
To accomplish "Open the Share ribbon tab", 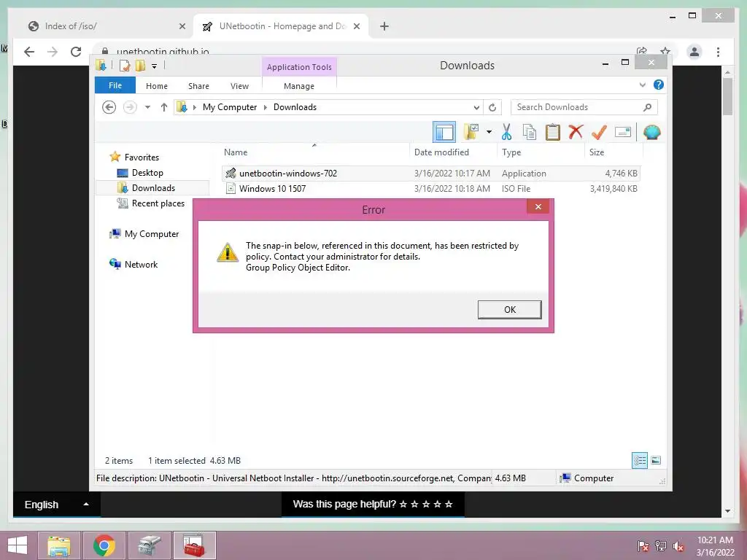I will 198,86.
